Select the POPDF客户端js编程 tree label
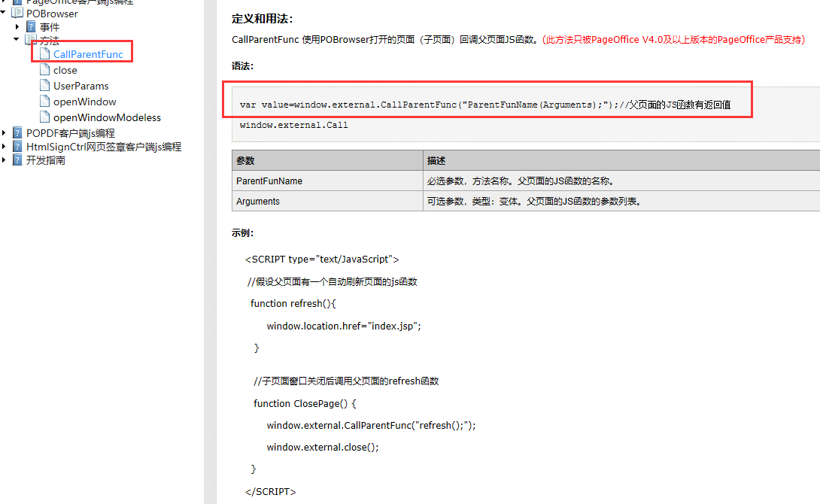The height and width of the screenshot is (504, 820). [71, 133]
